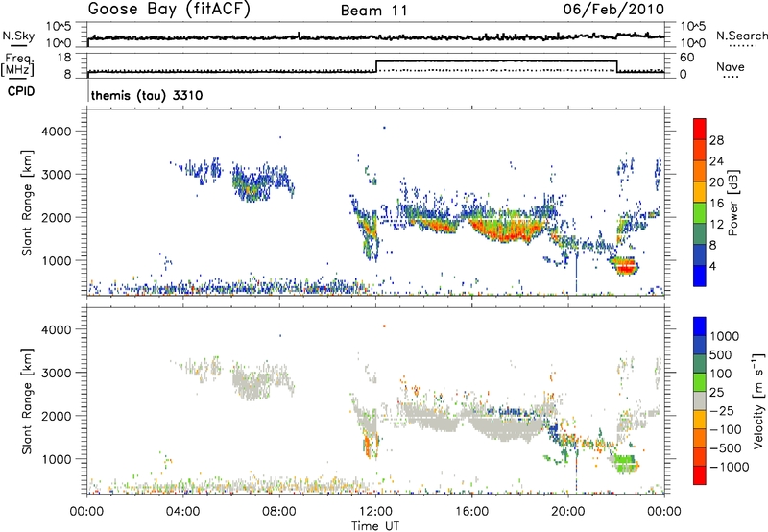Click the 'Goose Bay (fitACF)' plot title

[169, 10]
